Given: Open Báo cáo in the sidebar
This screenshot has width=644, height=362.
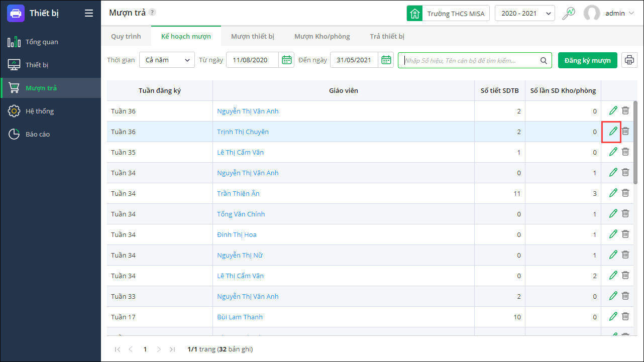Looking at the screenshot, I should [50, 134].
